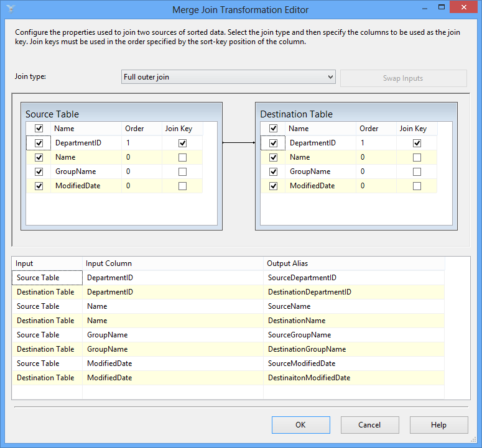The height and width of the screenshot is (448, 482).
Task: Enable Join Key for Source Table Name
Action: (x=182, y=157)
